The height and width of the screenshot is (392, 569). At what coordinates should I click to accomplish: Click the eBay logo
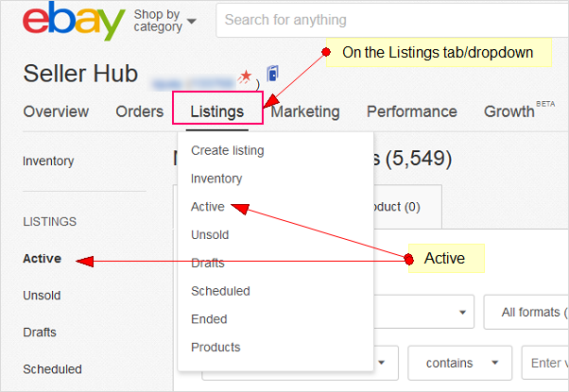(x=74, y=23)
